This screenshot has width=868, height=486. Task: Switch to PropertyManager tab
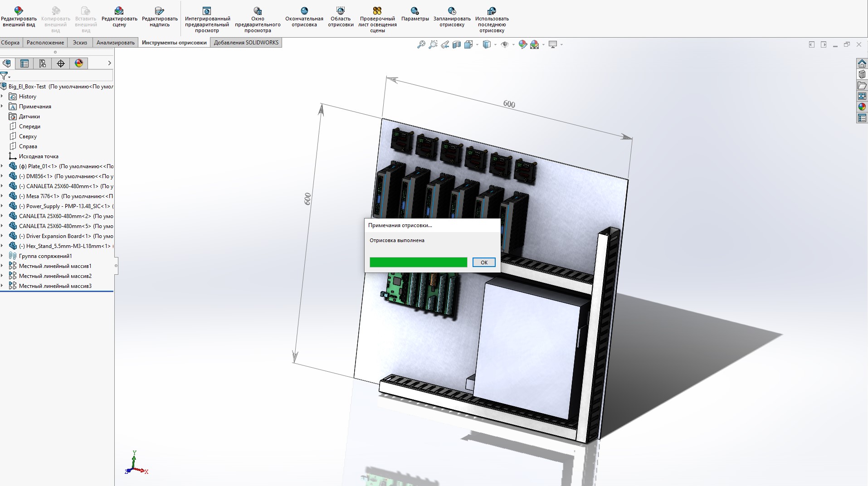click(24, 63)
